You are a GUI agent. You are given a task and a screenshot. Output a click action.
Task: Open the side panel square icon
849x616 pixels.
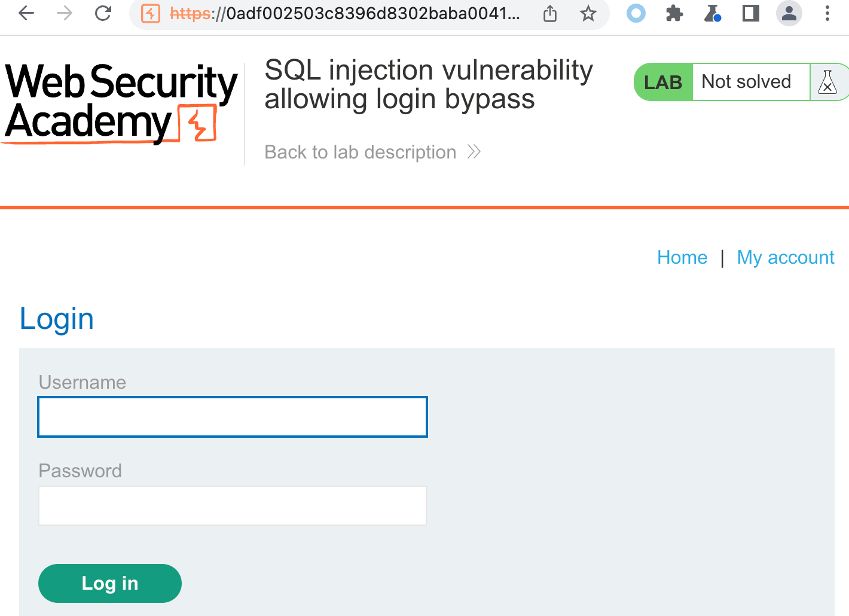click(750, 13)
